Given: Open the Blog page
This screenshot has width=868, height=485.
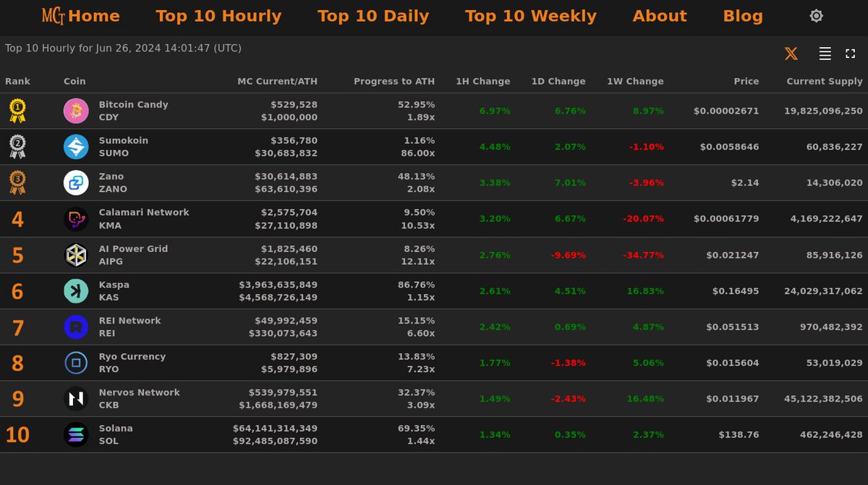Looking at the screenshot, I should [x=743, y=16].
